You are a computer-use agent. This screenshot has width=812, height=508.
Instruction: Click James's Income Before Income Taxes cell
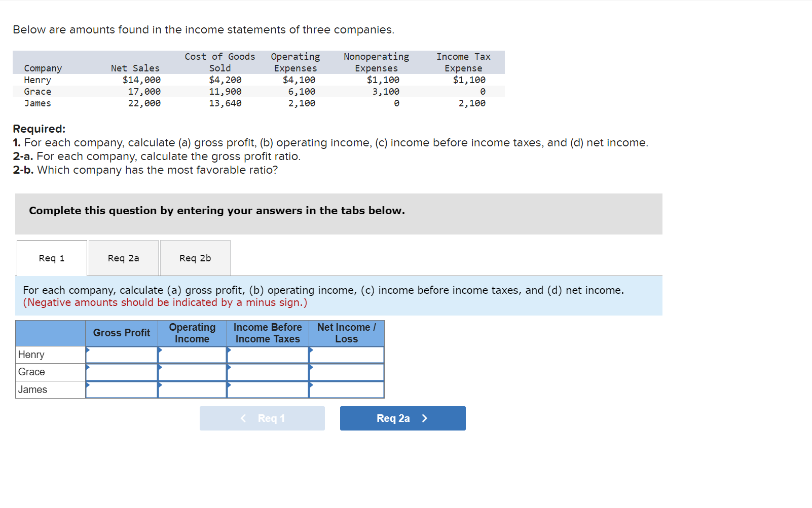[x=268, y=389]
